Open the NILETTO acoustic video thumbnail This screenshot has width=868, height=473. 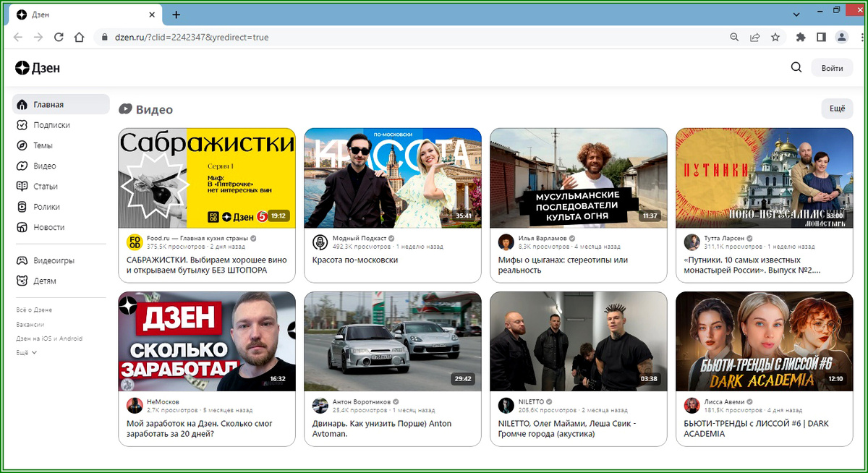(x=579, y=341)
